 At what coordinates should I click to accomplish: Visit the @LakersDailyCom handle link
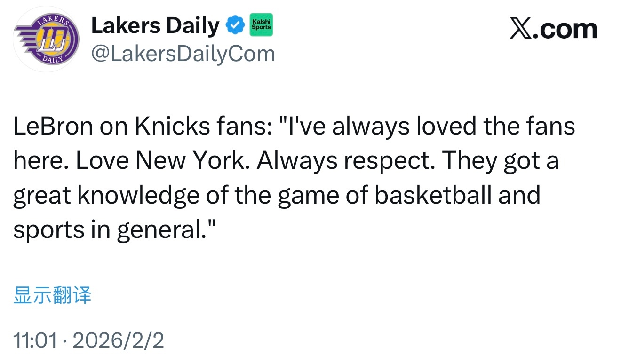pos(183,54)
